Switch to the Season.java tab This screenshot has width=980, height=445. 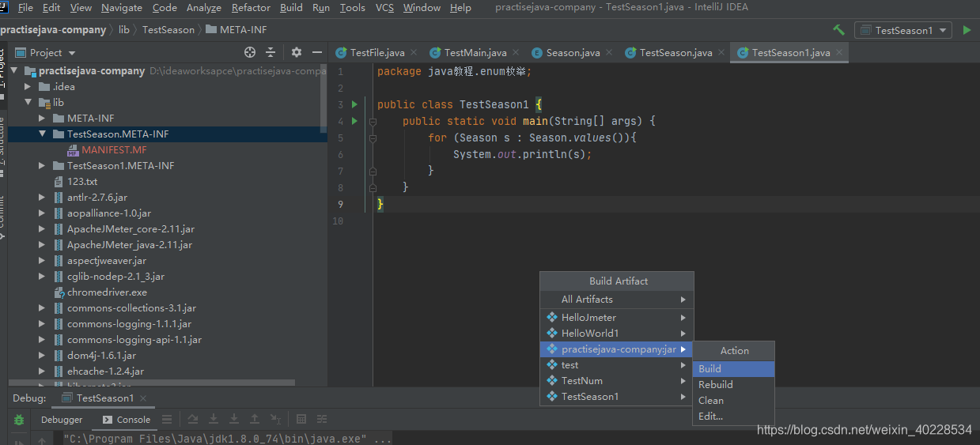click(x=573, y=53)
